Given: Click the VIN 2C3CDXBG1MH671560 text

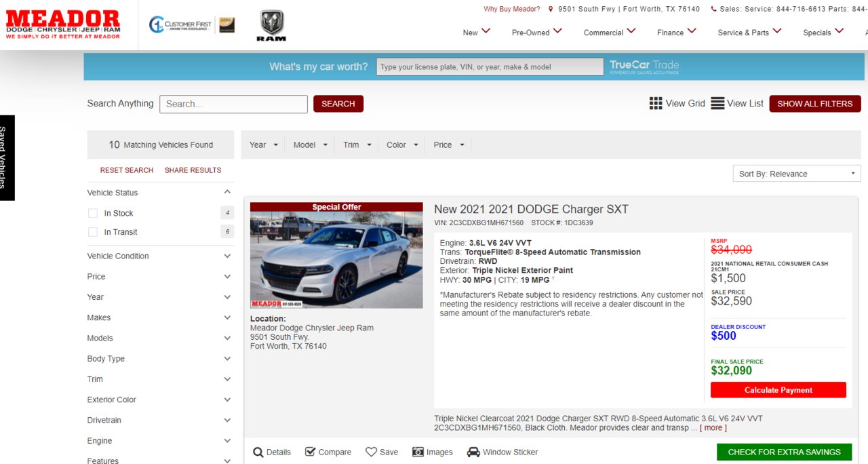Looking at the screenshot, I should (x=479, y=223).
